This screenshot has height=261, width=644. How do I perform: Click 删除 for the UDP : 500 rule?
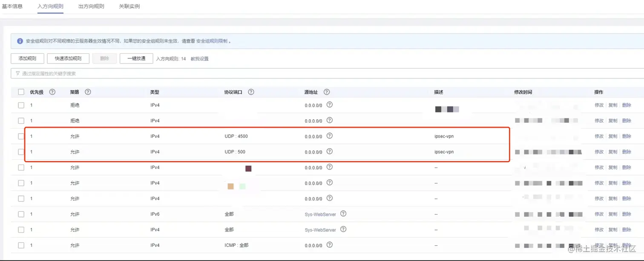click(x=627, y=152)
